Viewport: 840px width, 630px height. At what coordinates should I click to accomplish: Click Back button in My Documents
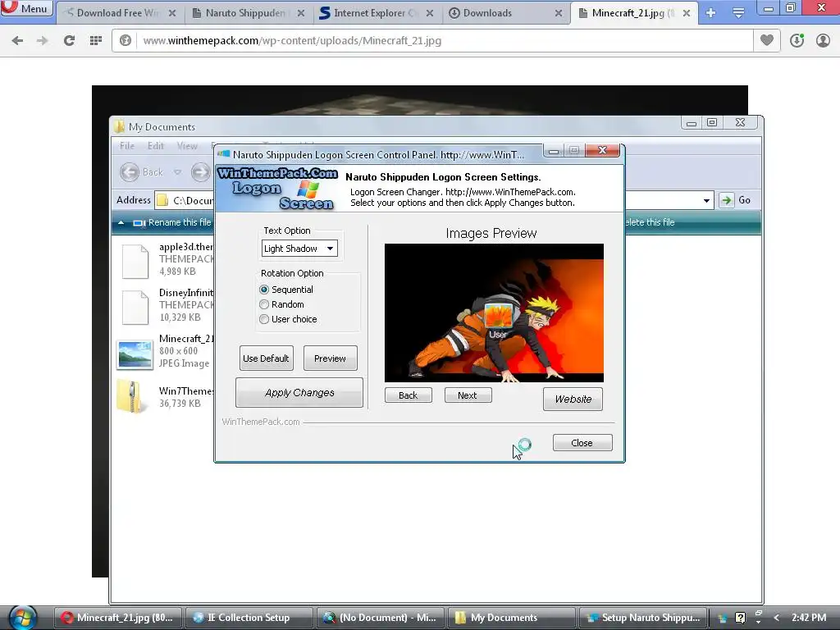pyautogui.click(x=141, y=172)
